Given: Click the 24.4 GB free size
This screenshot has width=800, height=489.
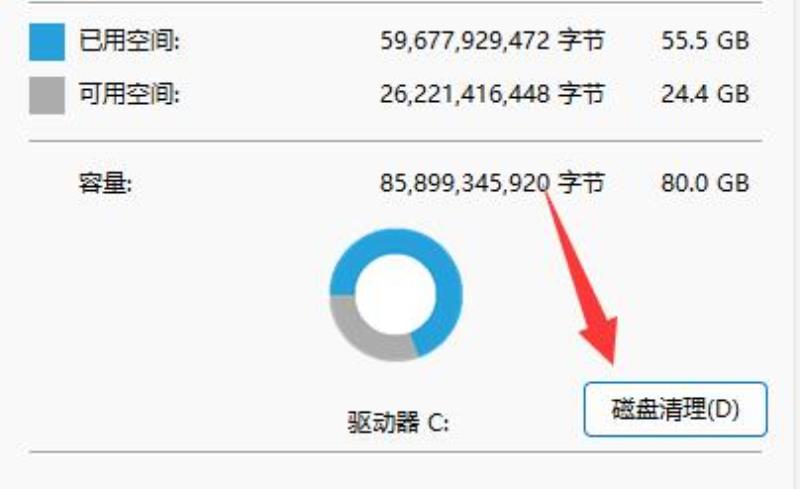Looking at the screenshot, I should [705, 94].
